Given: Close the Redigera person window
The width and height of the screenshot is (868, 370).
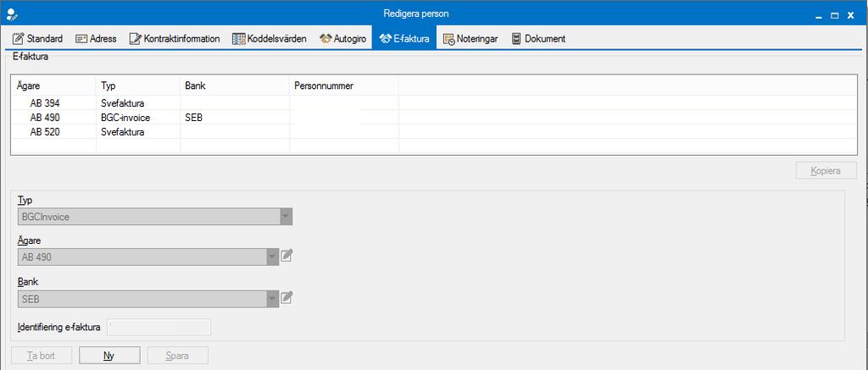Looking at the screenshot, I should click(850, 16).
